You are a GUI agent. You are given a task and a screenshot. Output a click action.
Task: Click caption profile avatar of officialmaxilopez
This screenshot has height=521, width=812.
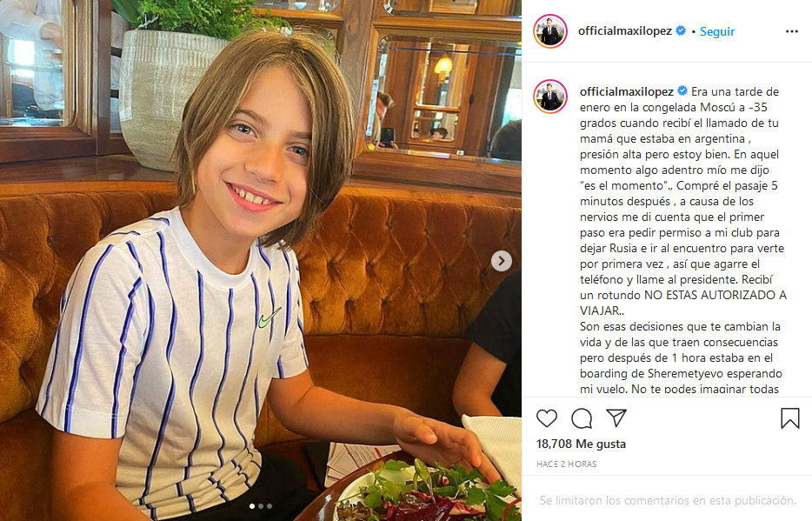[x=550, y=97]
